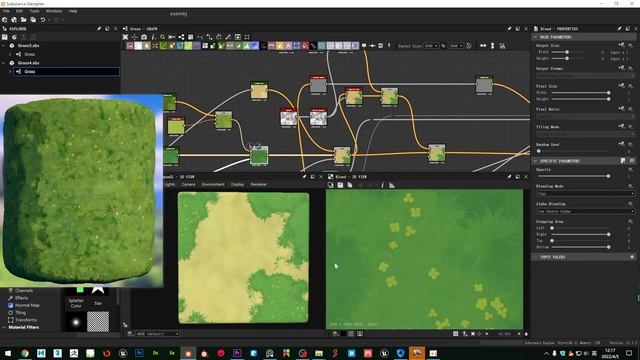Screen dimensions: 640x360
Task: Add the red Transform node from node toolbar
Action: pyautogui.click(x=305, y=46)
